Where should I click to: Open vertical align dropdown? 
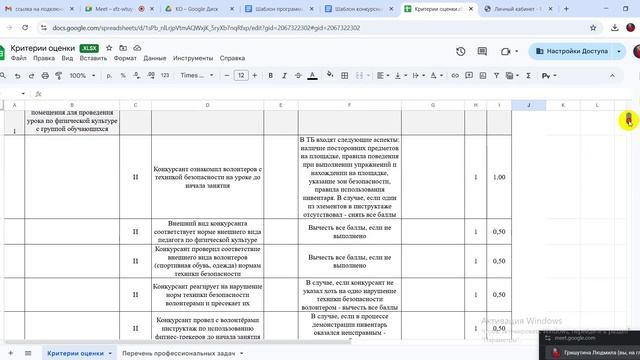pyautogui.click(x=400, y=76)
